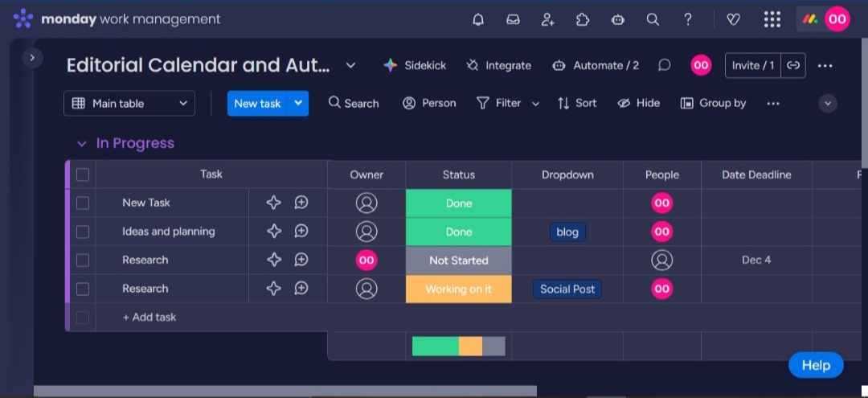
Task: Open the board discussion speech bubble icon
Action: click(x=665, y=65)
